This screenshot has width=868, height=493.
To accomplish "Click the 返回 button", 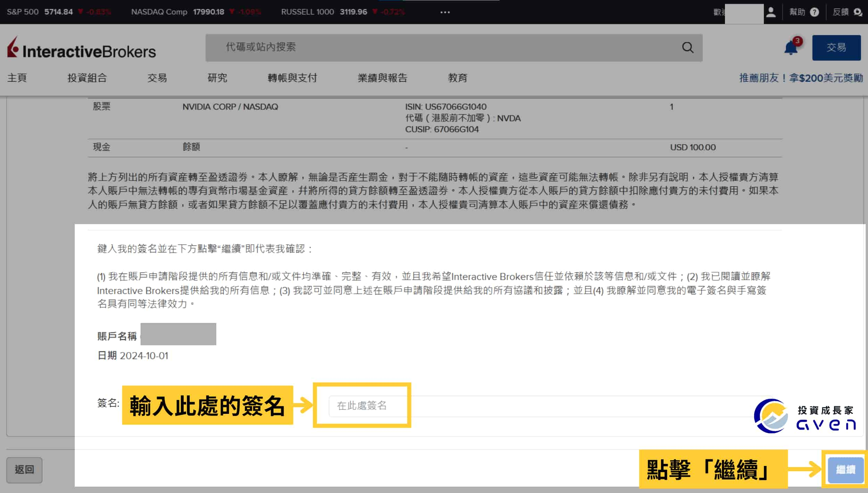I will pyautogui.click(x=24, y=470).
